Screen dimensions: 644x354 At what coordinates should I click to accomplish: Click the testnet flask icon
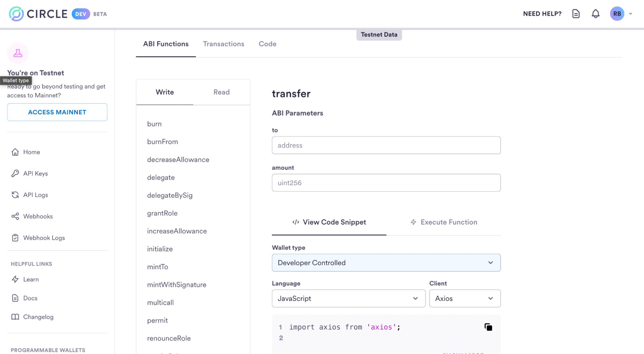[18, 53]
